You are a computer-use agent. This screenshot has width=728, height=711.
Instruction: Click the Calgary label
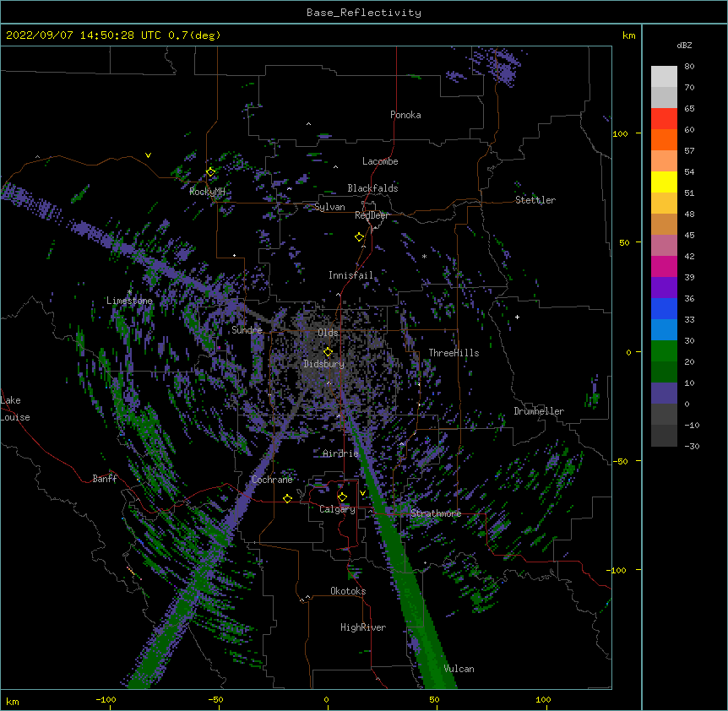(337, 509)
